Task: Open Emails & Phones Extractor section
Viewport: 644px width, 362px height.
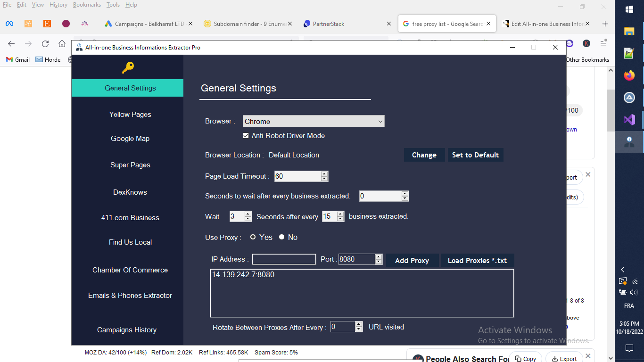Action: [130, 296]
